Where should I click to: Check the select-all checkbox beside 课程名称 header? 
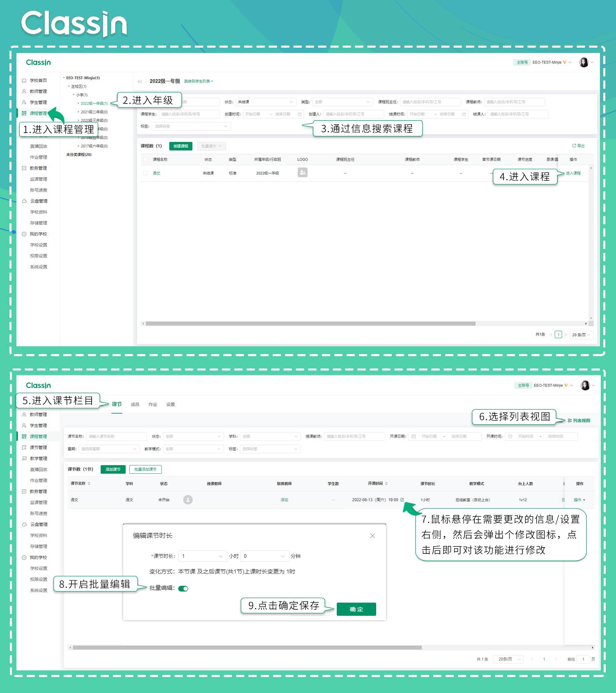pos(145,159)
